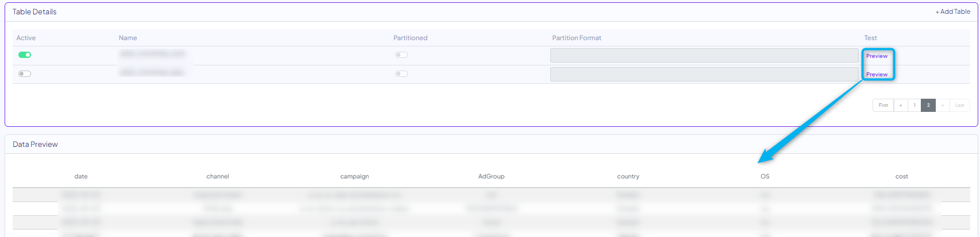Click the campaign column header
Screen dimensions: 980x237
(x=354, y=177)
